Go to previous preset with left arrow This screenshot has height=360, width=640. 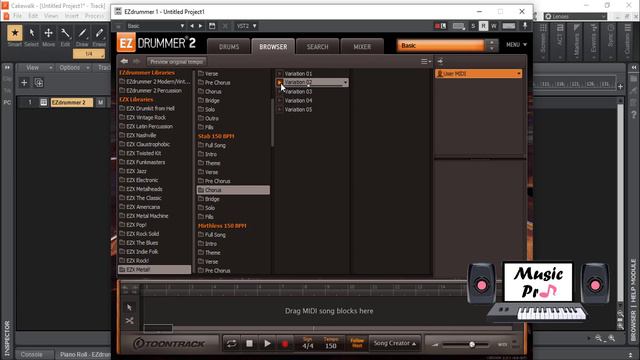click(192, 26)
